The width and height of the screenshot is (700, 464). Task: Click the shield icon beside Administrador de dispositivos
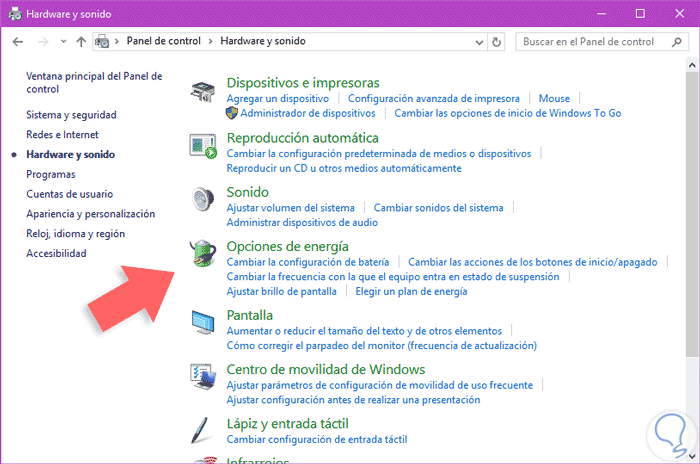click(232, 113)
